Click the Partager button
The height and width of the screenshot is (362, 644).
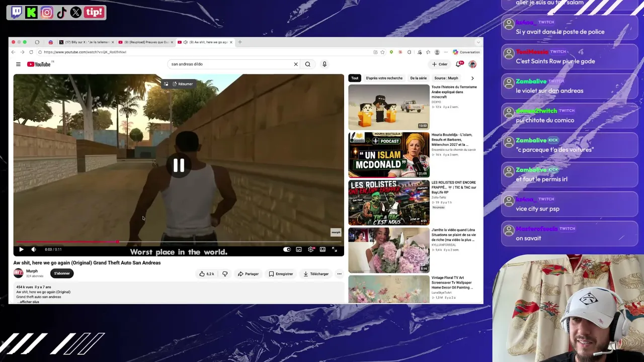click(248, 274)
